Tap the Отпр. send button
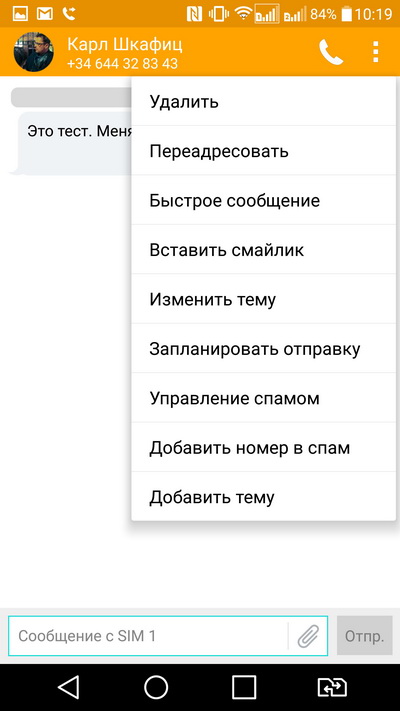Viewport: 400px width, 711px height. [365, 635]
